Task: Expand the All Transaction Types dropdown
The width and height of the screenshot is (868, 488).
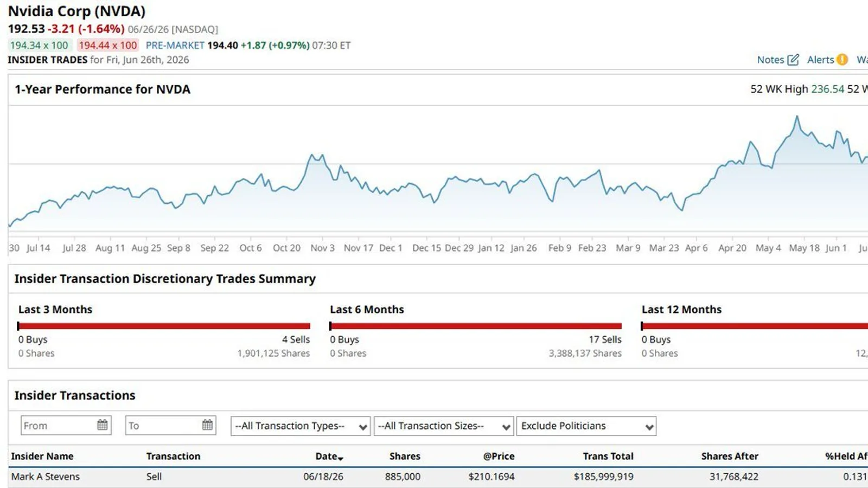Action: pos(301,426)
